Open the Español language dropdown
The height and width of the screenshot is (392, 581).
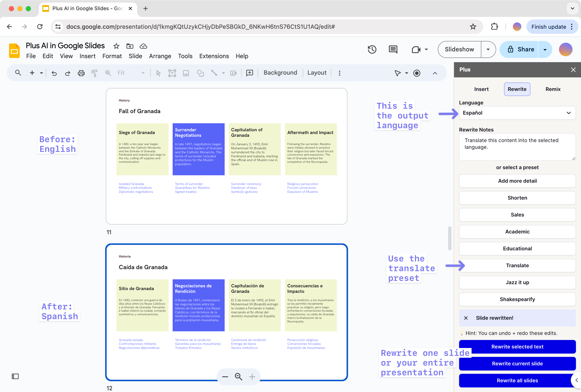[x=517, y=113]
